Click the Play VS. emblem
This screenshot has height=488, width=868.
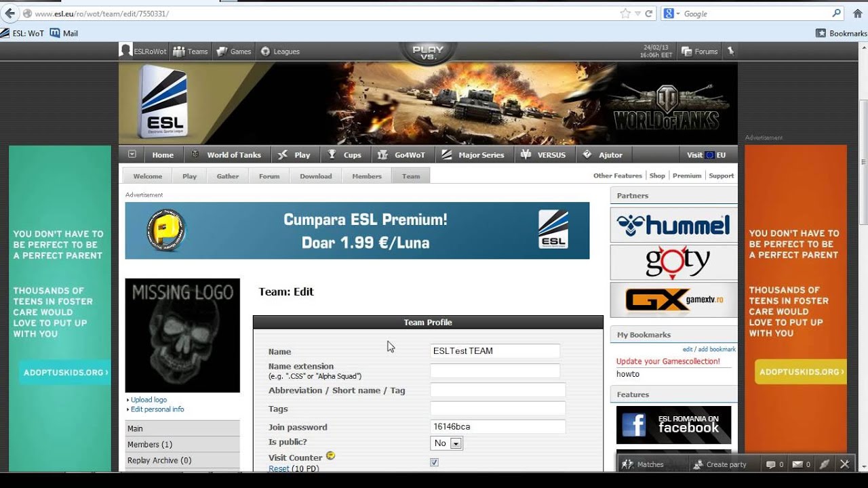point(428,52)
